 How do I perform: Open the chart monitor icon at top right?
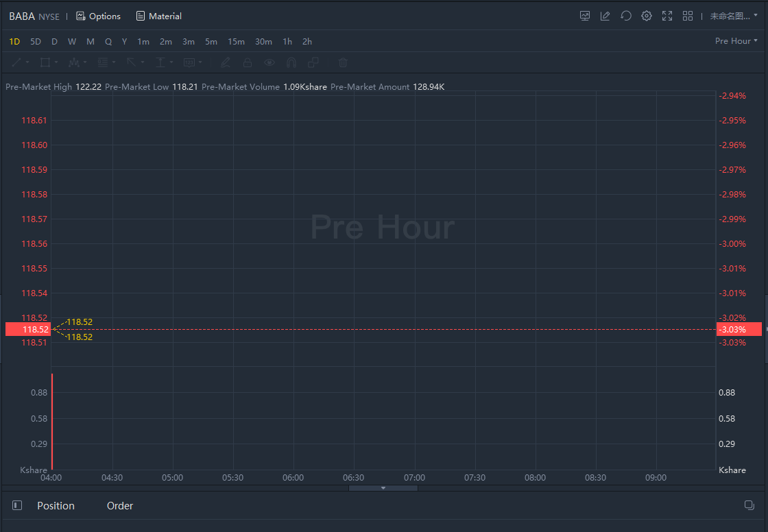pos(585,16)
